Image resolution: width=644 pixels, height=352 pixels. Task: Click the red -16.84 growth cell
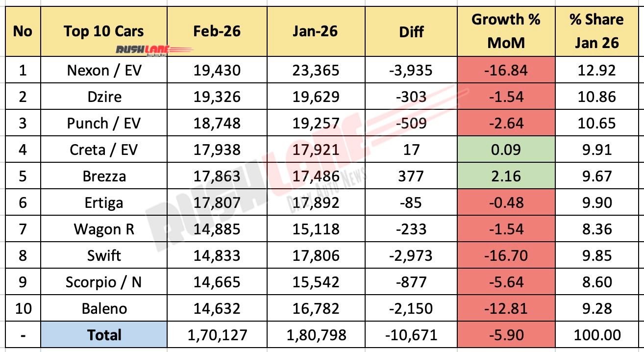(x=506, y=70)
